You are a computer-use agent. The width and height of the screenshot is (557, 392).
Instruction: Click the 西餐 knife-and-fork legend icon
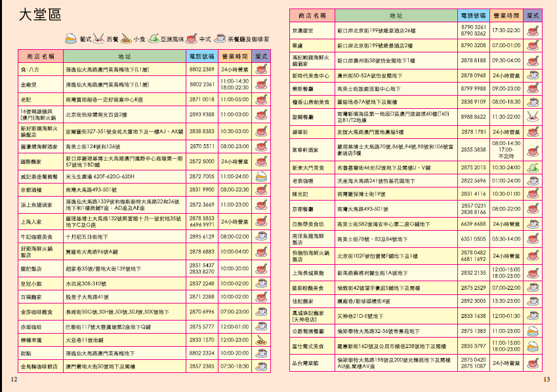coord(98,38)
